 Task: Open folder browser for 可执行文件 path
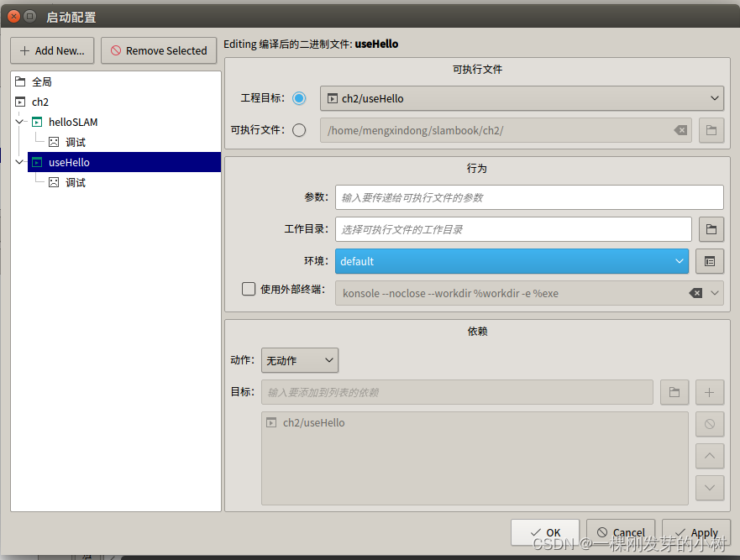pos(711,130)
